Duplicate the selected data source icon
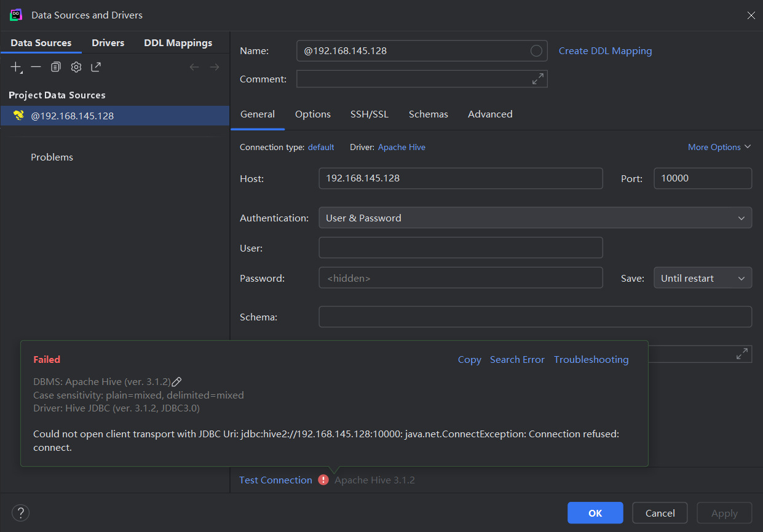Screen dimensions: 763x532 point(56,67)
